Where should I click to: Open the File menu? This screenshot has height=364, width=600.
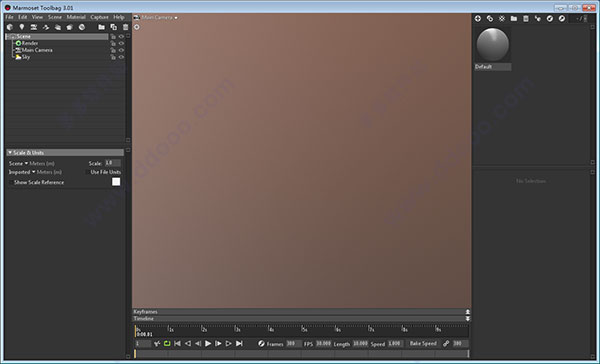(9, 17)
